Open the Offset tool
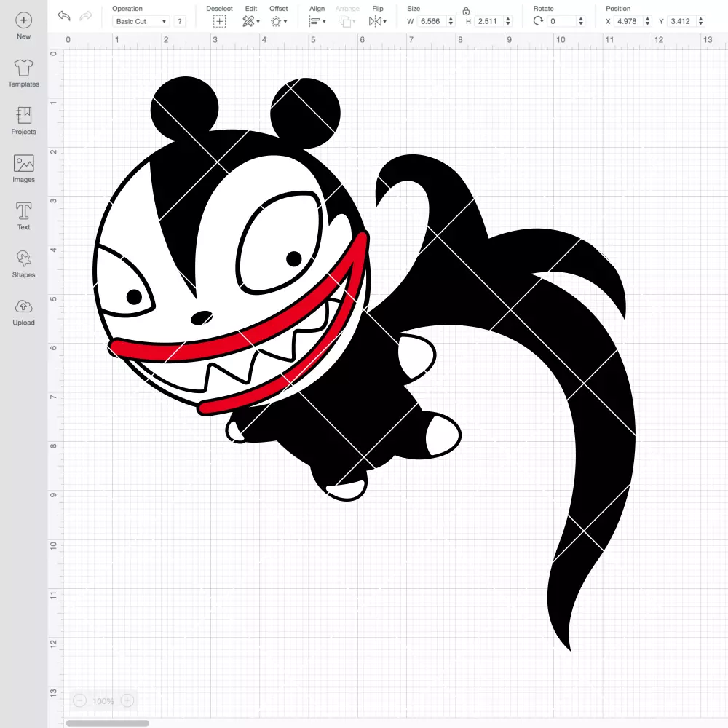 276,21
